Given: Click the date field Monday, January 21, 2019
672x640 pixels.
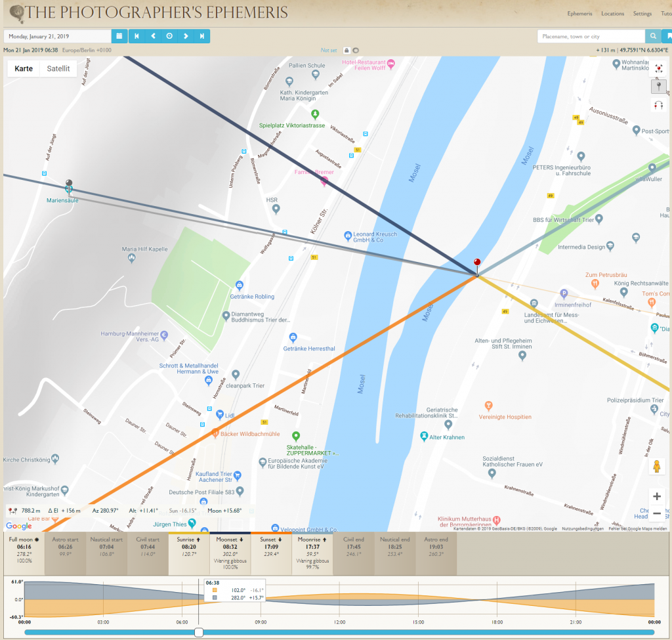Looking at the screenshot, I should (58, 37).
